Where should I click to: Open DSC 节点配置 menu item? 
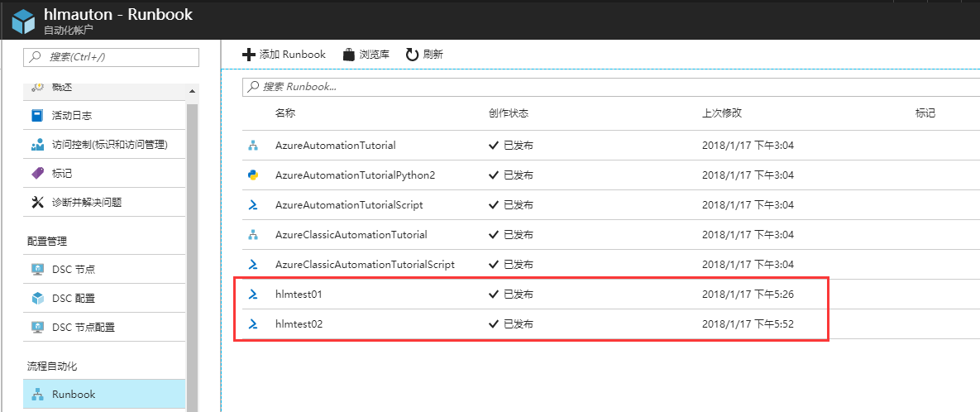coord(104,327)
